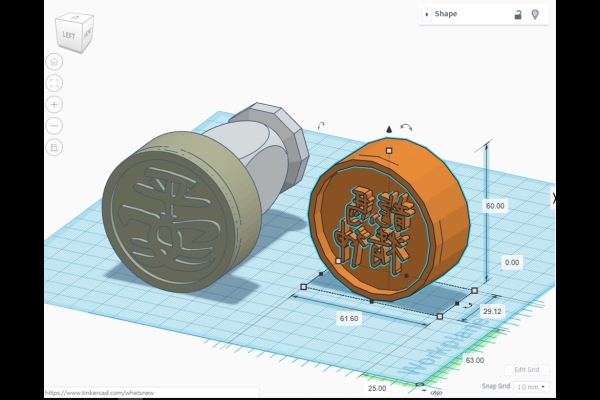Viewport: 600px width, 400px height.
Task: Click the 61.60 width dimension field
Action: point(349,318)
